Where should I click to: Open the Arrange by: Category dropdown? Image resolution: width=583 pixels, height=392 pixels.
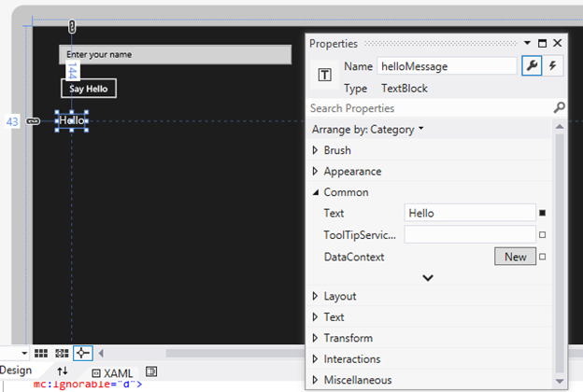click(x=368, y=130)
